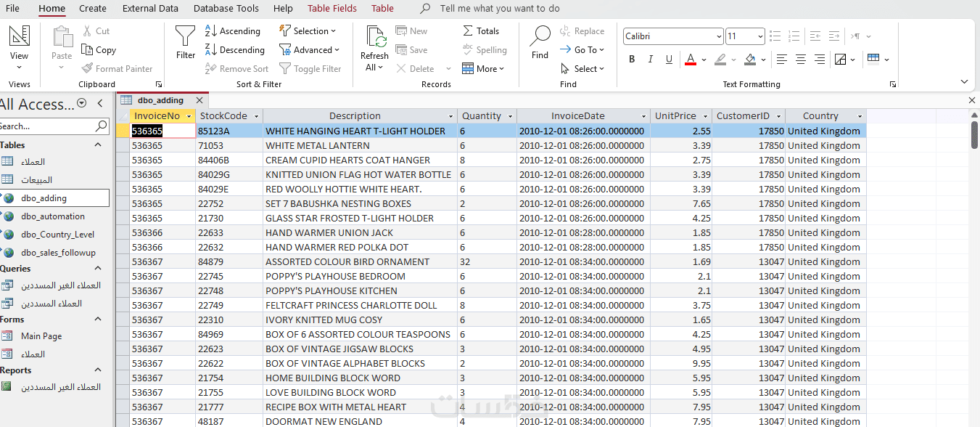The image size is (980, 427).
Task: Switch to the Database Tools tab
Action: (226, 9)
